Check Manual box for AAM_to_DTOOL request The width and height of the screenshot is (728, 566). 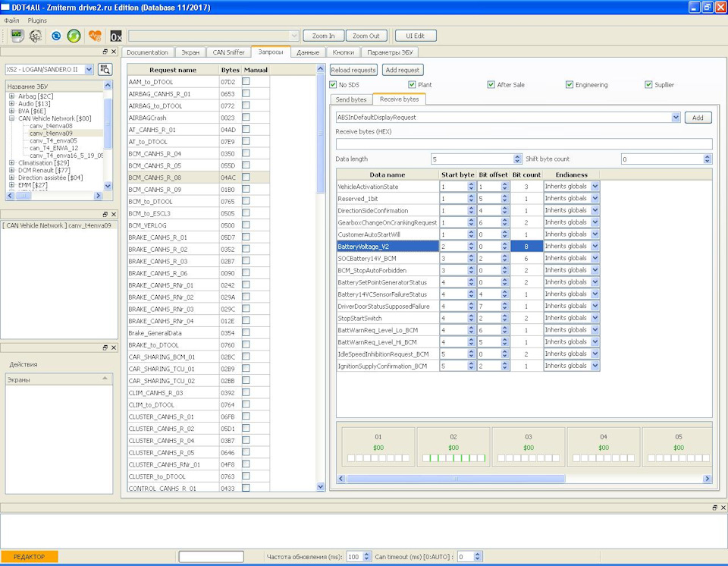[246, 82]
